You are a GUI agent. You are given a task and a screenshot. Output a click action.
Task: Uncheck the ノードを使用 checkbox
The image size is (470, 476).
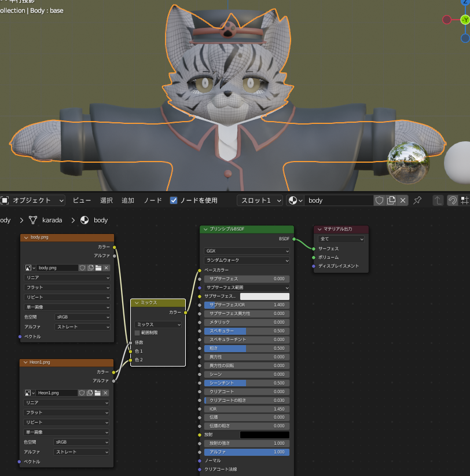174,200
